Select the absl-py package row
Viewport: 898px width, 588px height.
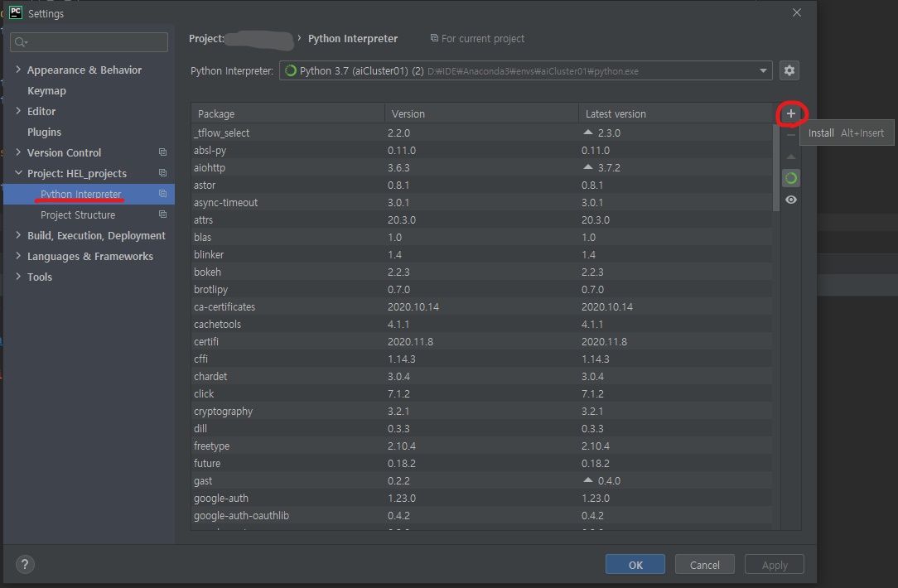click(x=481, y=150)
